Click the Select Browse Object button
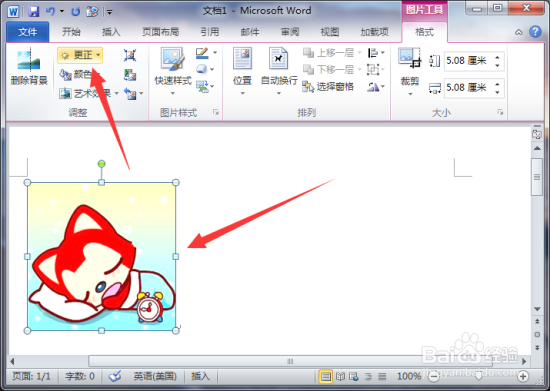The height and width of the screenshot is (391, 550). click(x=537, y=335)
